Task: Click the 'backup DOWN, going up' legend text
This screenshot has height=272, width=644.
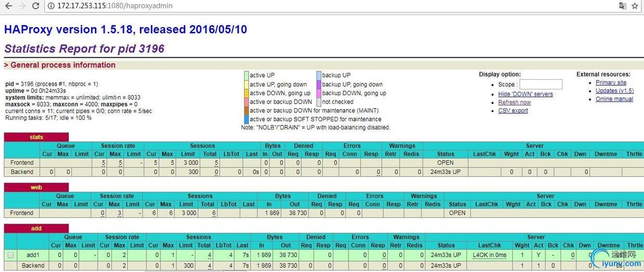Action: click(x=354, y=93)
